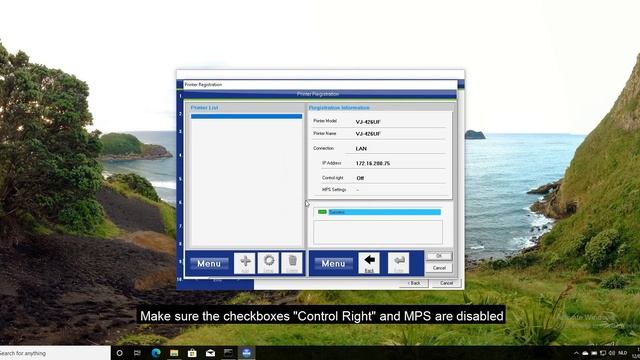The image size is (640, 360).
Task: Show hidden tray icons chevron
Action: tap(576, 353)
